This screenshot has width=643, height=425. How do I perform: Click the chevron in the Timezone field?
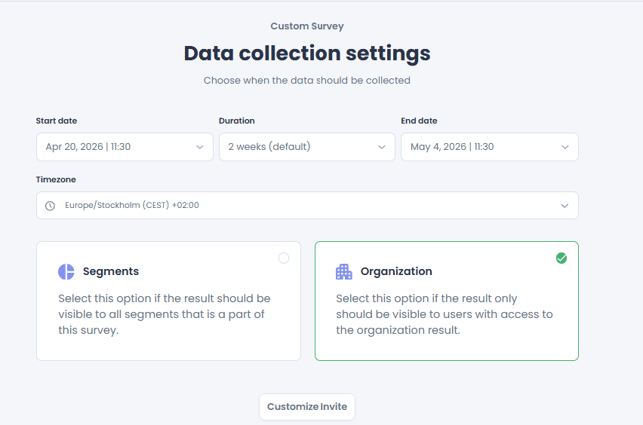point(565,206)
